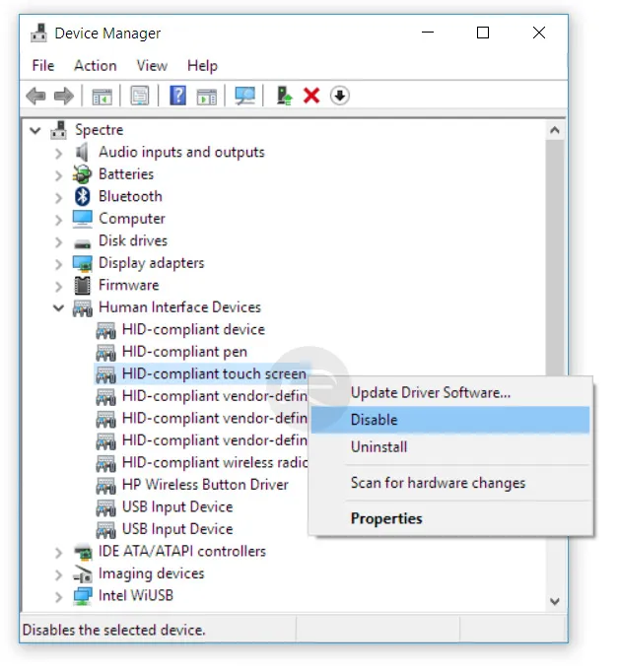The width and height of the screenshot is (618, 672).
Task: Choose Update Driver Software from context menu
Action: 450,392
